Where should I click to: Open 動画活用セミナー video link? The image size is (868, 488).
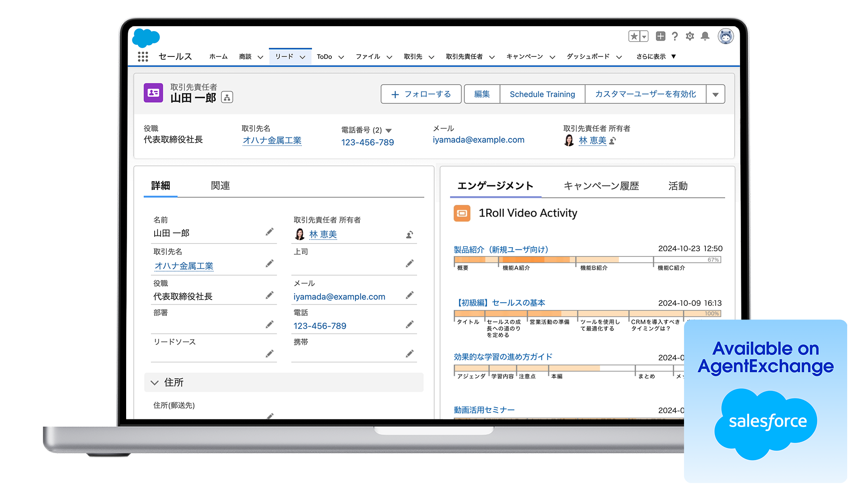pyautogui.click(x=484, y=410)
